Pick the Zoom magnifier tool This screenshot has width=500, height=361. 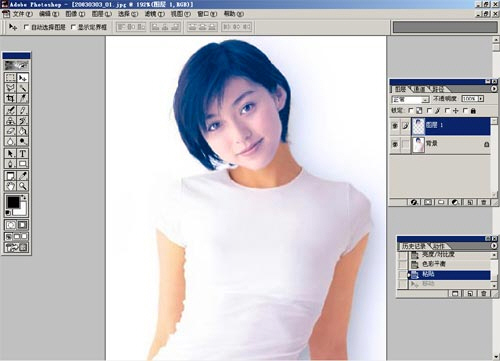pyautogui.click(x=22, y=186)
